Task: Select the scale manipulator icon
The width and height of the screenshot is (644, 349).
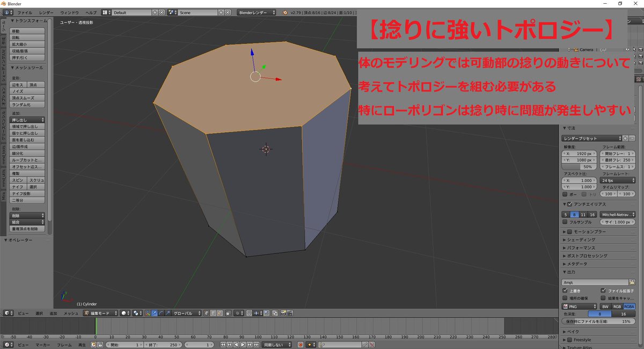Action: point(167,313)
